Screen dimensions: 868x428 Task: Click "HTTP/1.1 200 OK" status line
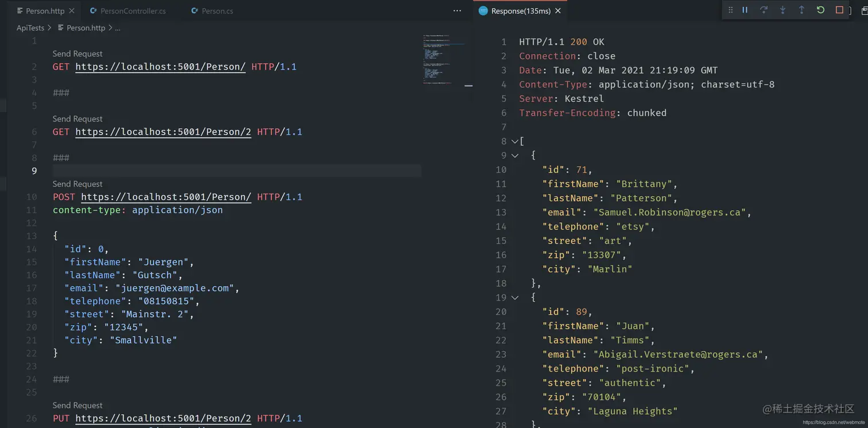click(x=561, y=42)
